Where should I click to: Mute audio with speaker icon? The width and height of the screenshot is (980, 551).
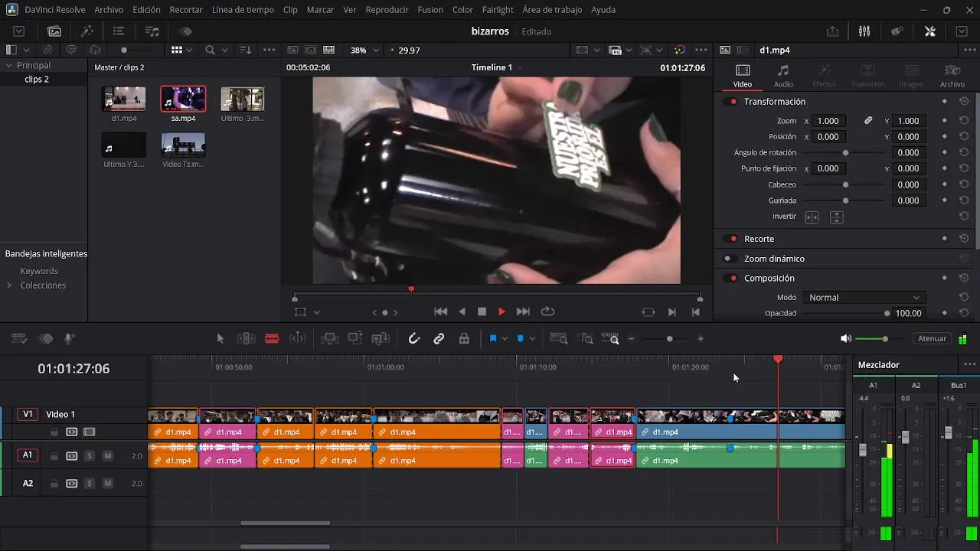845,338
